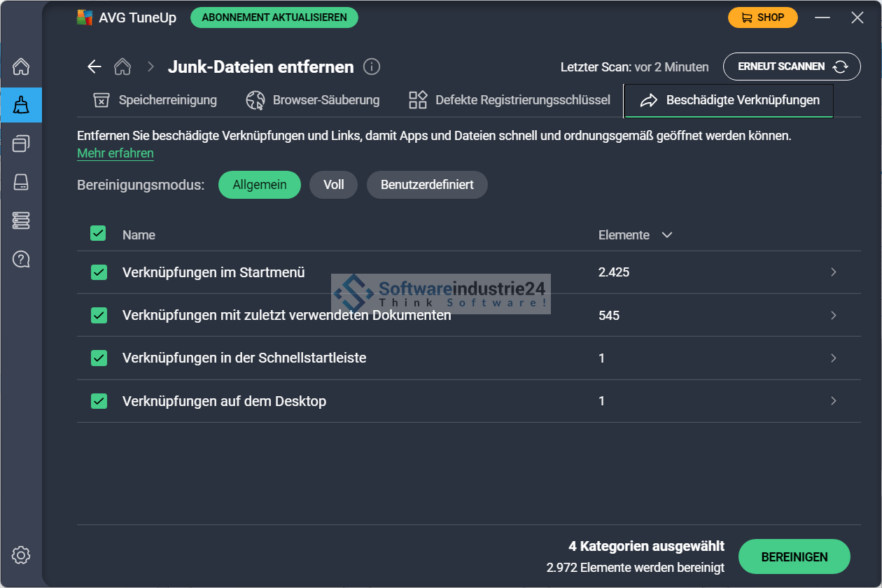Open the help chat bubble icon

click(x=21, y=259)
